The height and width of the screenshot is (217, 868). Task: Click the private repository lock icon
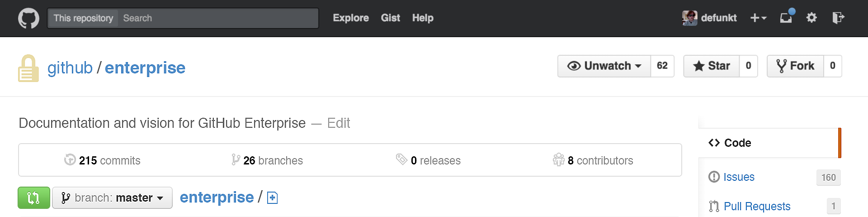click(28, 68)
